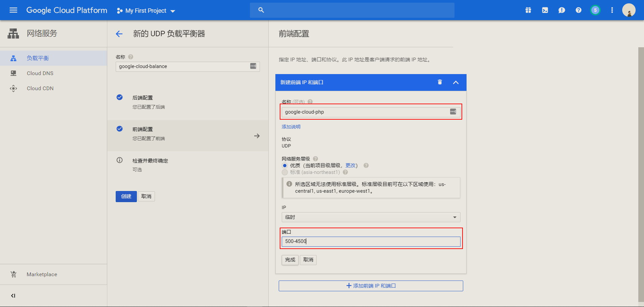Click help icon next to 名称 label

(x=131, y=57)
